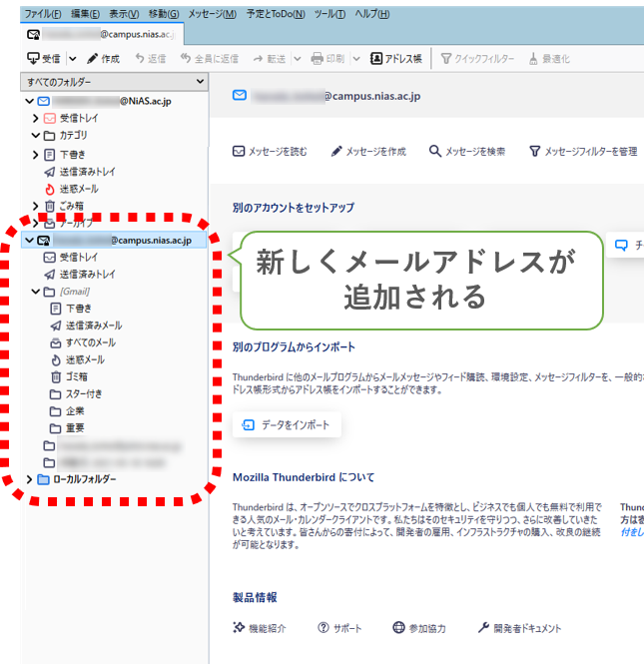
Task: Select 企業 folder
Action: point(75,411)
